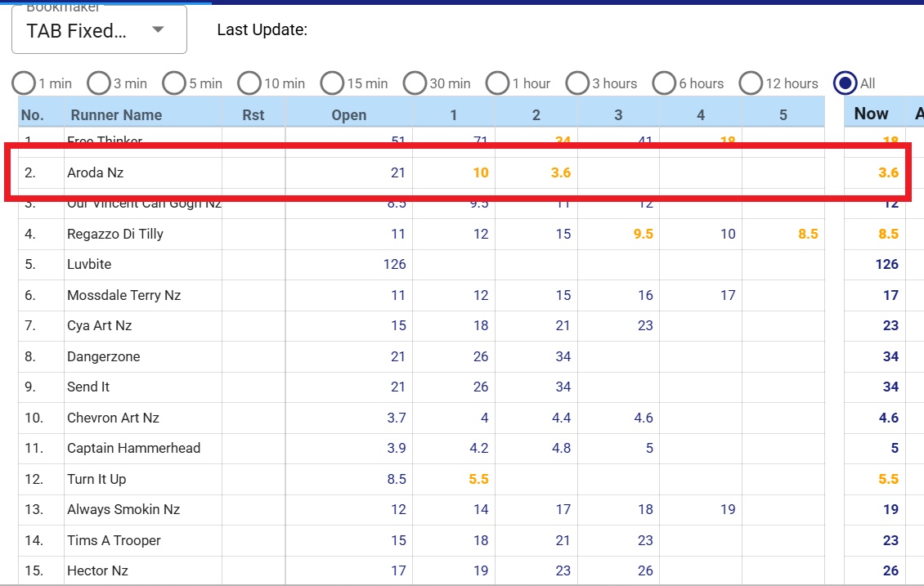Select runner Tims A Trooper
This screenshot has height=586, width=924.
click(114, 540)
